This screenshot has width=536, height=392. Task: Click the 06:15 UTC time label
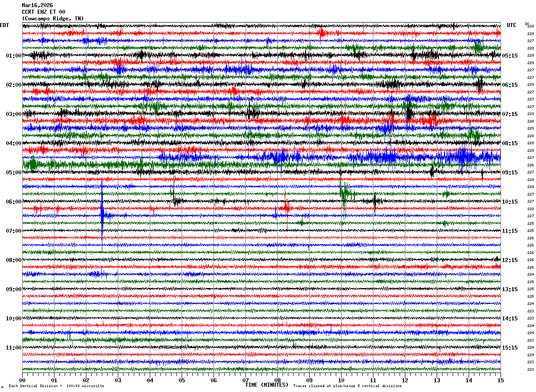[510, 85]
